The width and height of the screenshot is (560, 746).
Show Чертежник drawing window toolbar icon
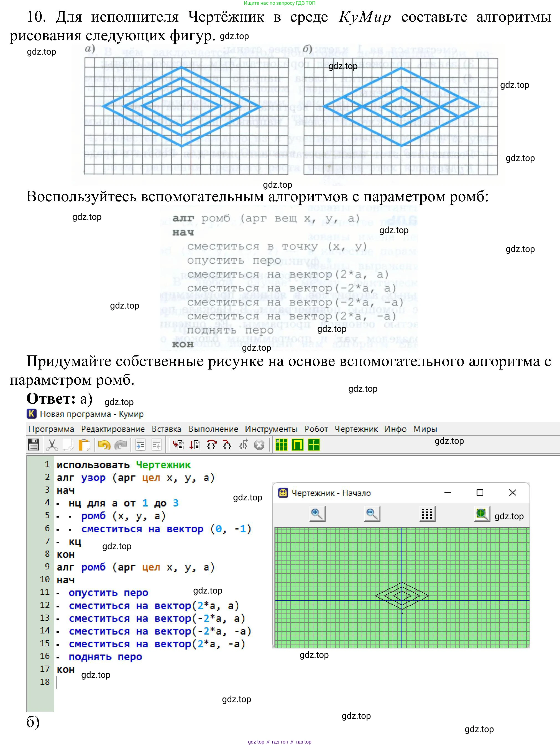(x=314, y=445)
